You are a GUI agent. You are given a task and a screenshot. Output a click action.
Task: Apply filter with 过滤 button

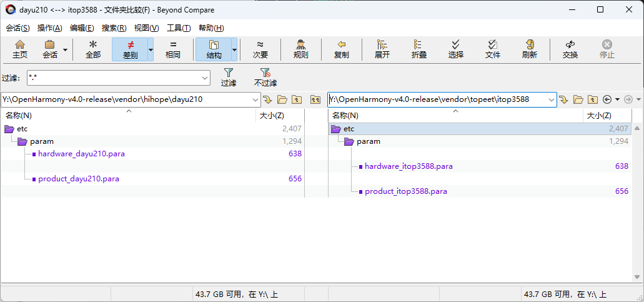click(229, 78)
